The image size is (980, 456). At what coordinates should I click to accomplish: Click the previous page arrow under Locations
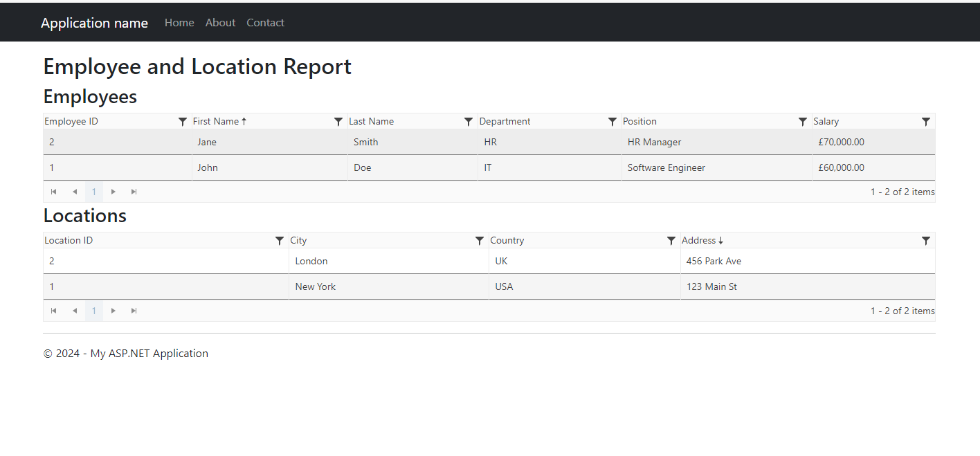[x=74, y=311]
